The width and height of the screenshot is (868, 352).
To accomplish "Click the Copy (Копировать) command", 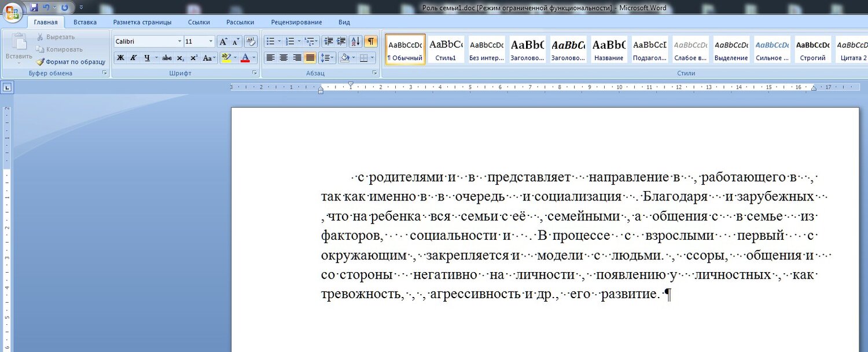I will coord(59,49).
